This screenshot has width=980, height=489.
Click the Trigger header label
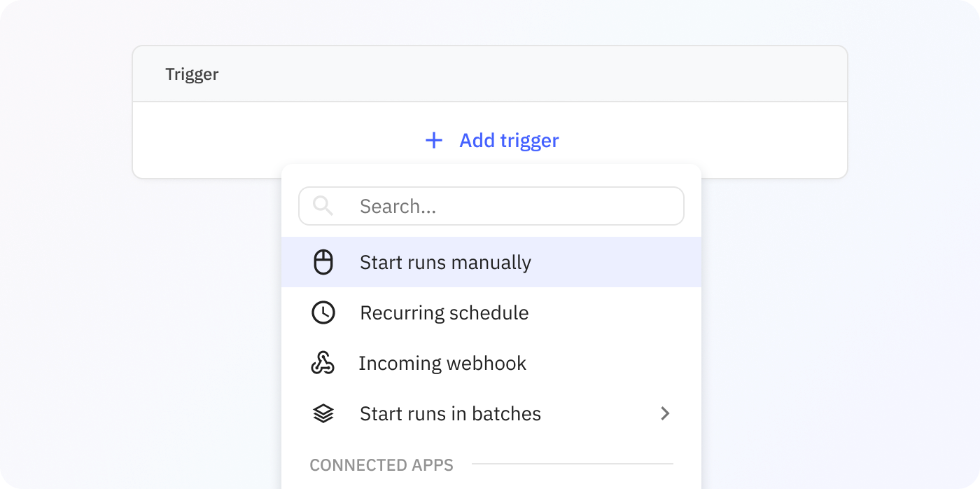(192, 74)
